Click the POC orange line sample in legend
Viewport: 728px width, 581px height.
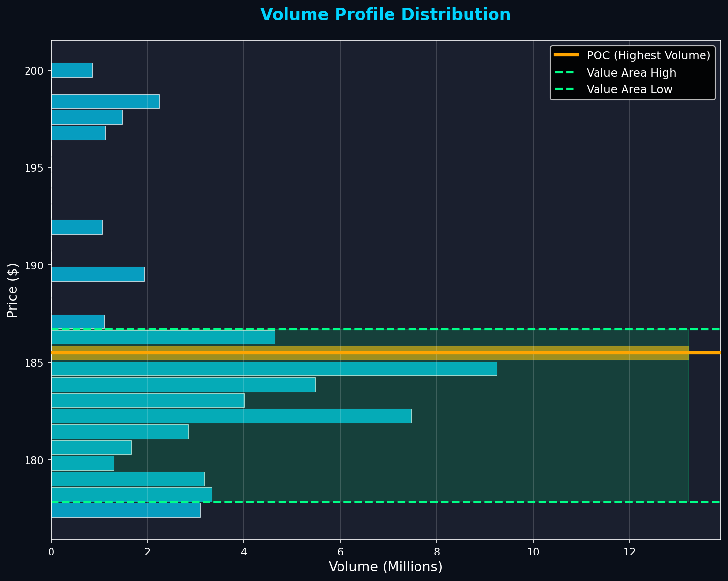(x=567, y=55)
